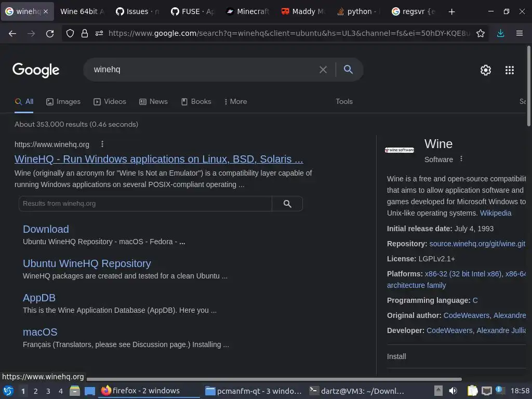Switch to virtual desktop 2
This screenshot has width=532, height=399.
coord(36,391)
